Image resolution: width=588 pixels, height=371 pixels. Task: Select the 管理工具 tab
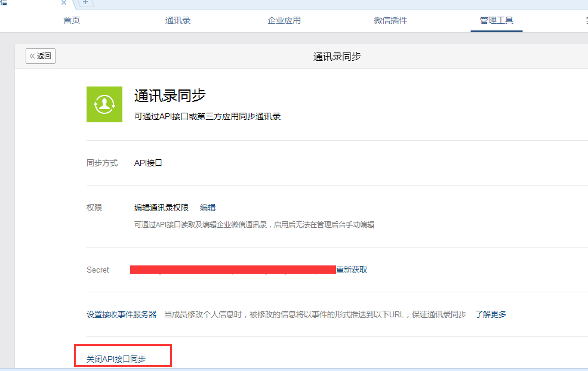click(497, 20)
